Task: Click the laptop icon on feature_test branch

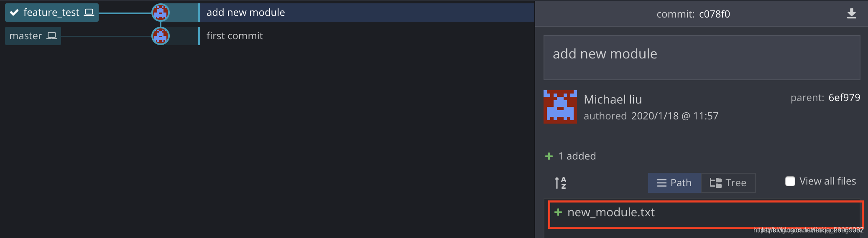Action: click(x=89, y=13)
